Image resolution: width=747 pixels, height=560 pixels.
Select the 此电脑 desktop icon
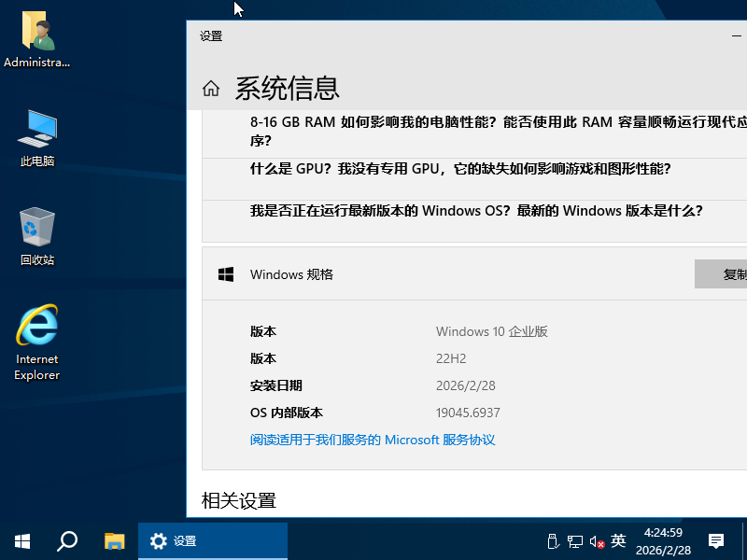(37, 136)
